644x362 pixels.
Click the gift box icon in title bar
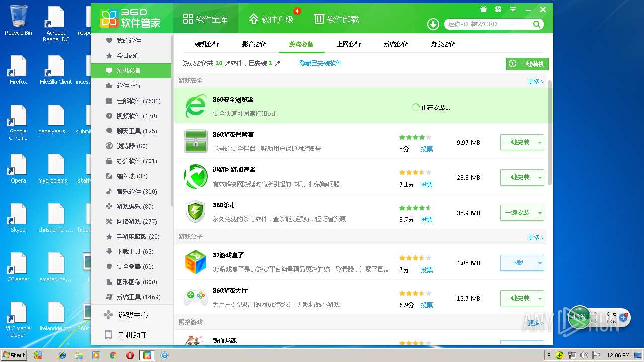tap(484, 9)
